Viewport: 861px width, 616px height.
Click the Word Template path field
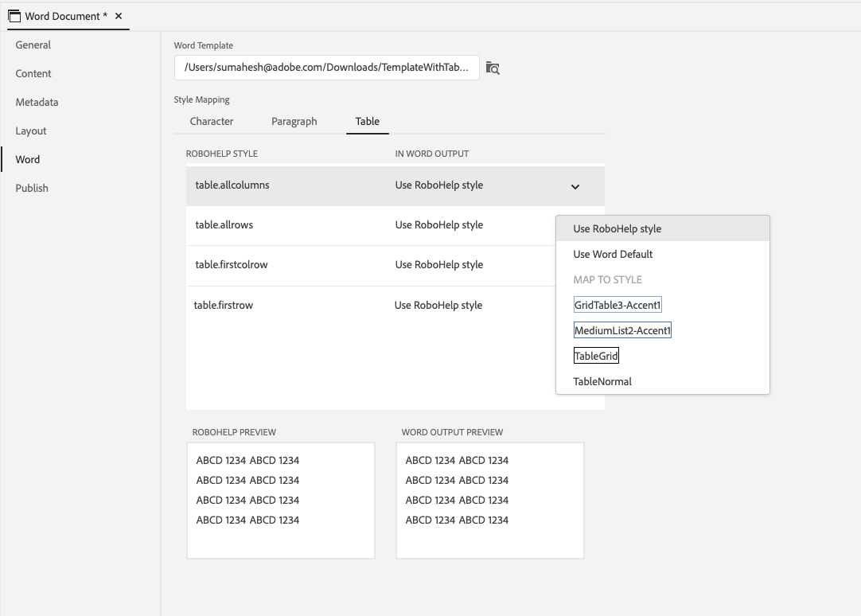click(326, 68)
